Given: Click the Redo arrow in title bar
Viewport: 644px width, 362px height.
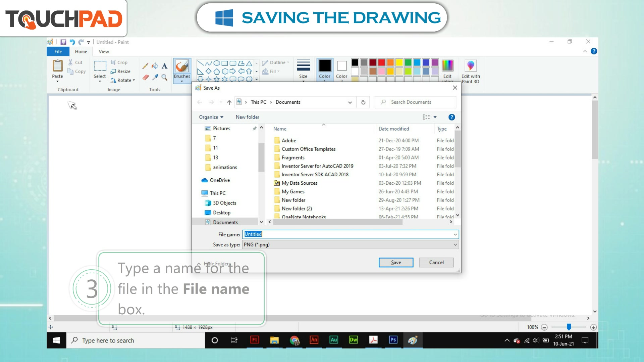Looking at the screenshot, I should pos(81,42).
